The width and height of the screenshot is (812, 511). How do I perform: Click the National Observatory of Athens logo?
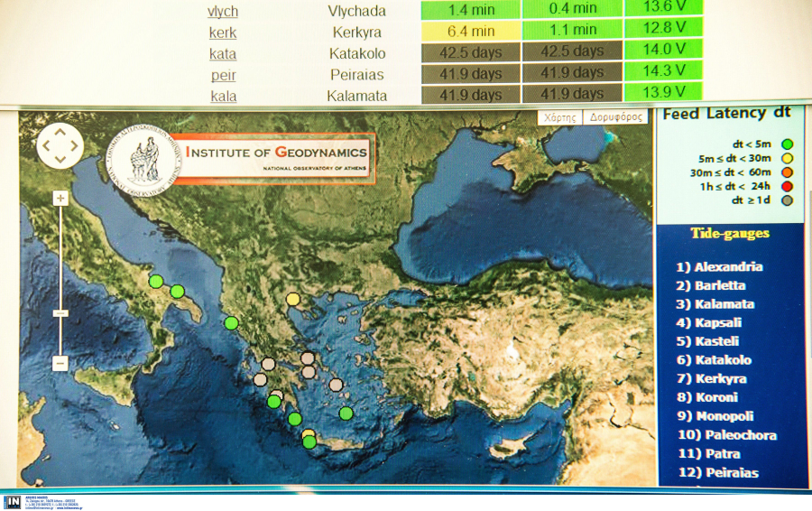[143, 157]
